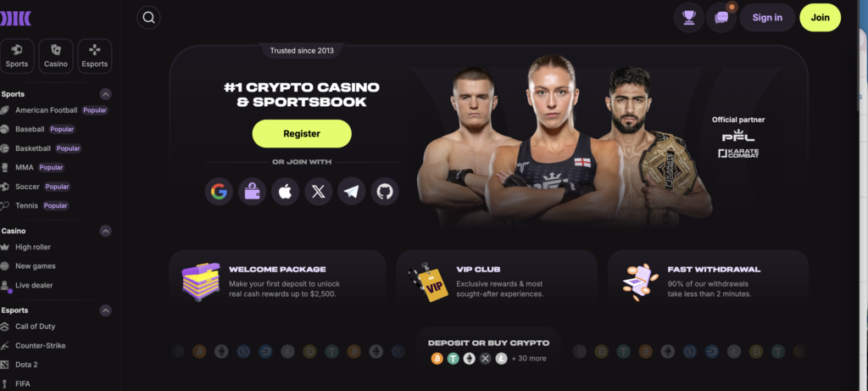Open the trophy rewards icon
The image size is (868, 391).
[688, 18]
